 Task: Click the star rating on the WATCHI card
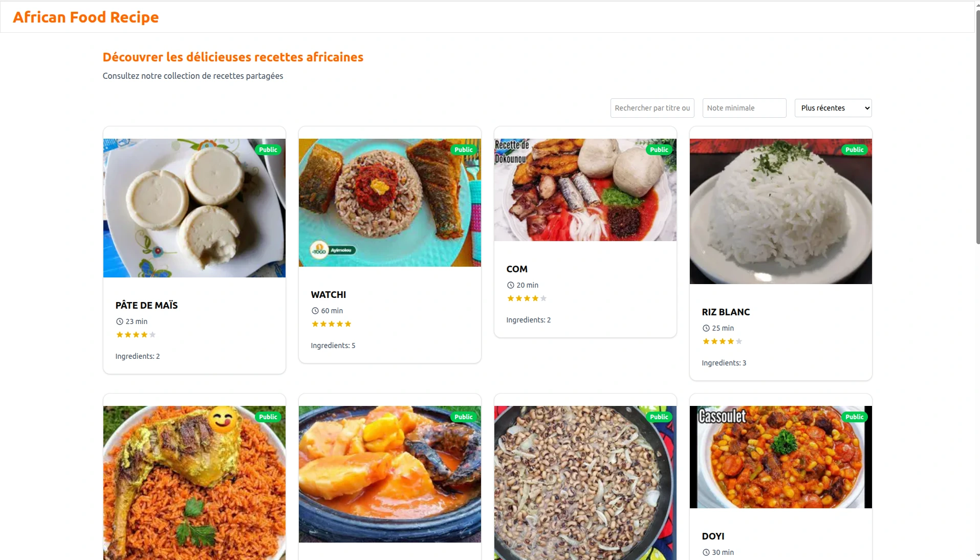(331, 324)
